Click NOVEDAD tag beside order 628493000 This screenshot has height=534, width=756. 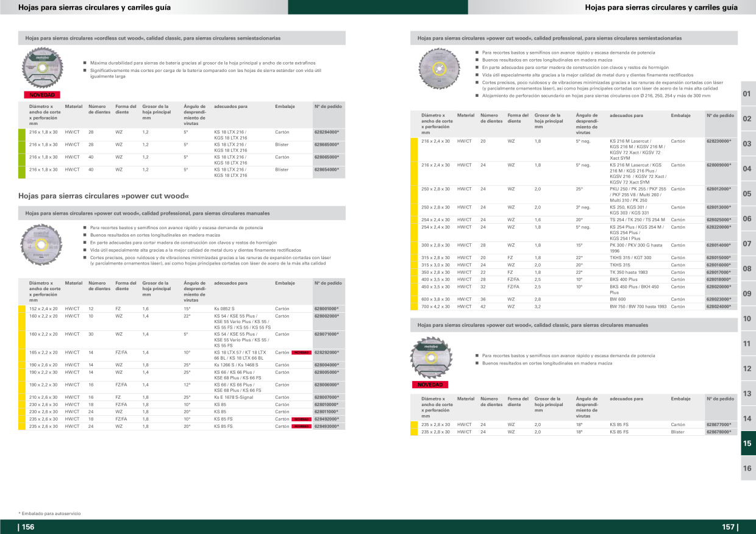[301, 427]
